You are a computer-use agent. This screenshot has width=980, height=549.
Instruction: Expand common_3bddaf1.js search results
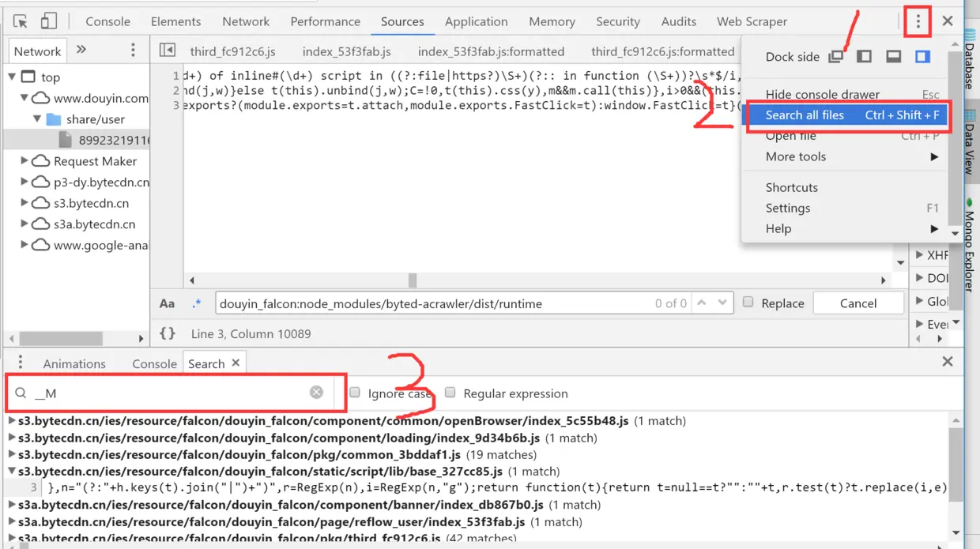click(12, 454)
